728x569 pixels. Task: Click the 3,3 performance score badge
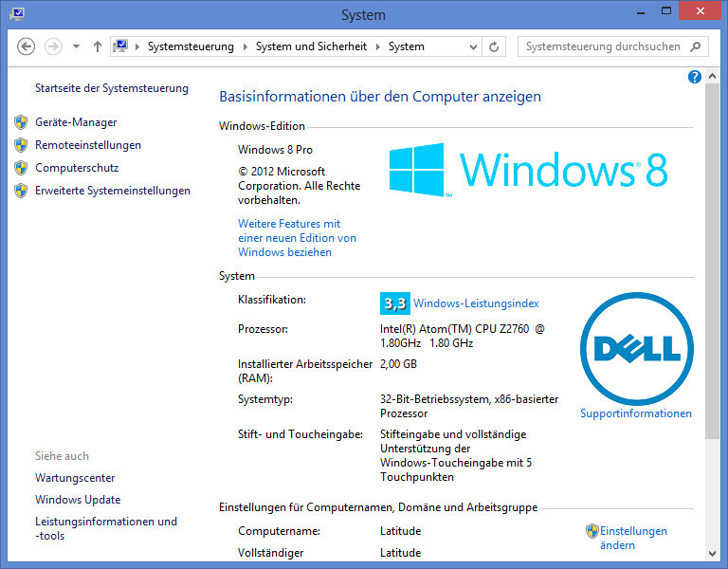coord(395,303)
